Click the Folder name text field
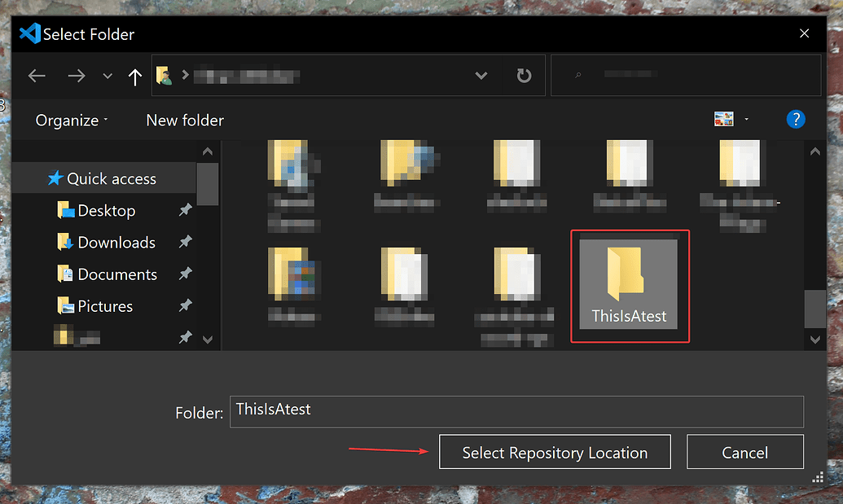The image size is (843, 504). coord(516,411)
